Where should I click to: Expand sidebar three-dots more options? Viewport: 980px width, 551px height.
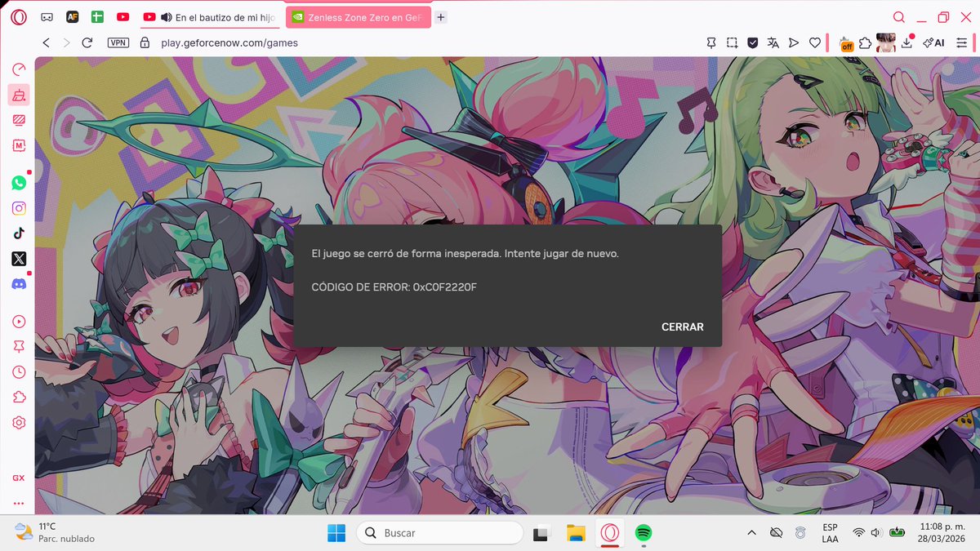(x=18, y=503)
